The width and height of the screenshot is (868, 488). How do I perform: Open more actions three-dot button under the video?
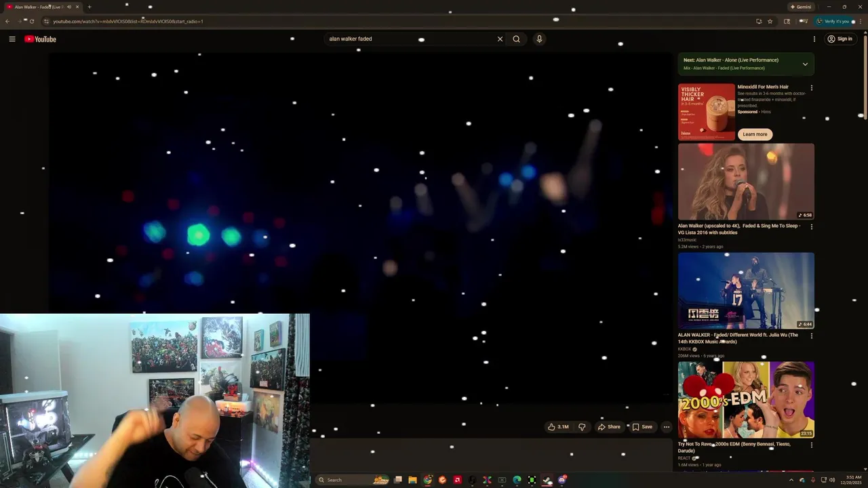click(x=667, y=427)
